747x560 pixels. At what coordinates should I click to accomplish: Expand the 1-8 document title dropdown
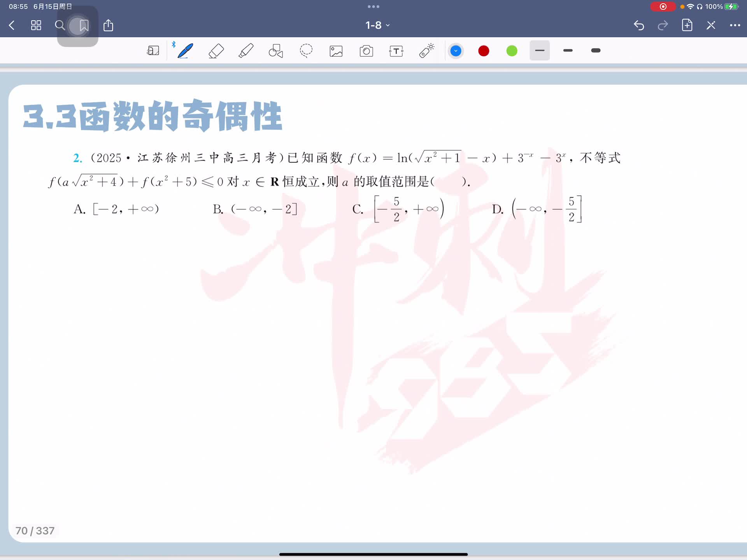377,26
